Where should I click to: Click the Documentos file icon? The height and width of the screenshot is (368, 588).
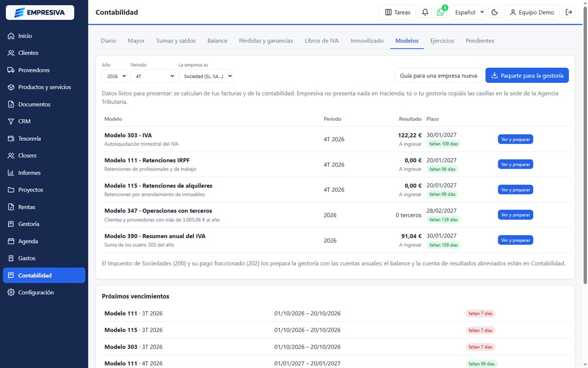click(x=11, y=105)
